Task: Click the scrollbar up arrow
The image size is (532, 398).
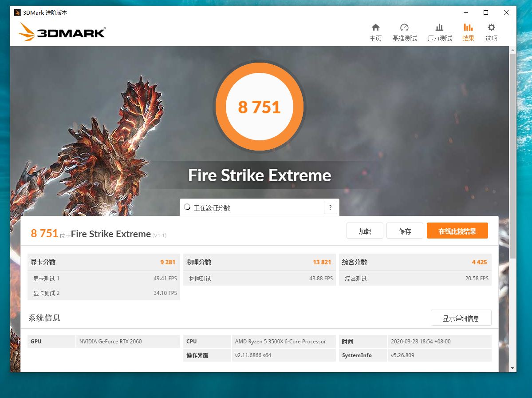Action: (512, 50)
